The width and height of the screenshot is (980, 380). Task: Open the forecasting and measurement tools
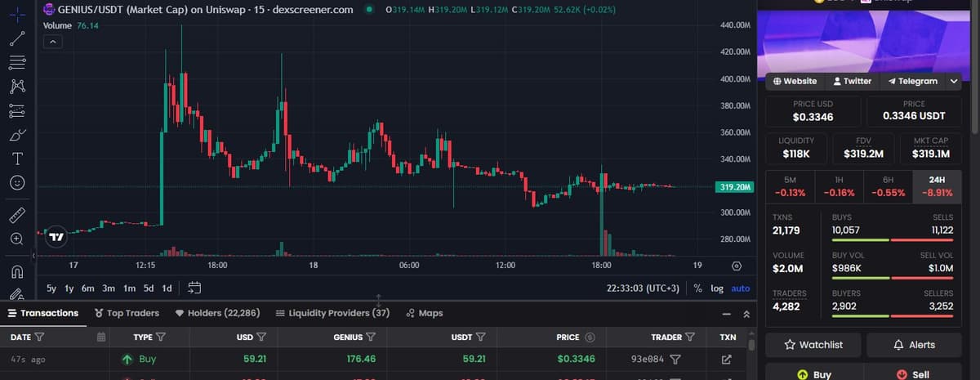click(18, 110)
